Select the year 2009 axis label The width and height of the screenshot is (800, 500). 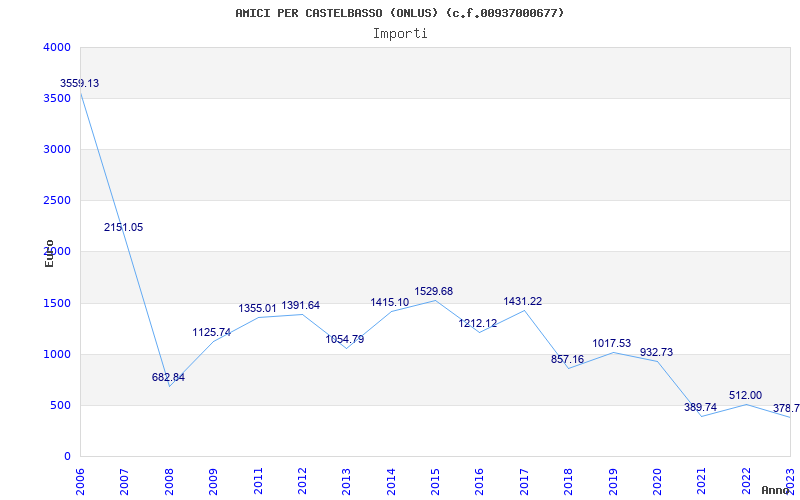tap(213, 481)
